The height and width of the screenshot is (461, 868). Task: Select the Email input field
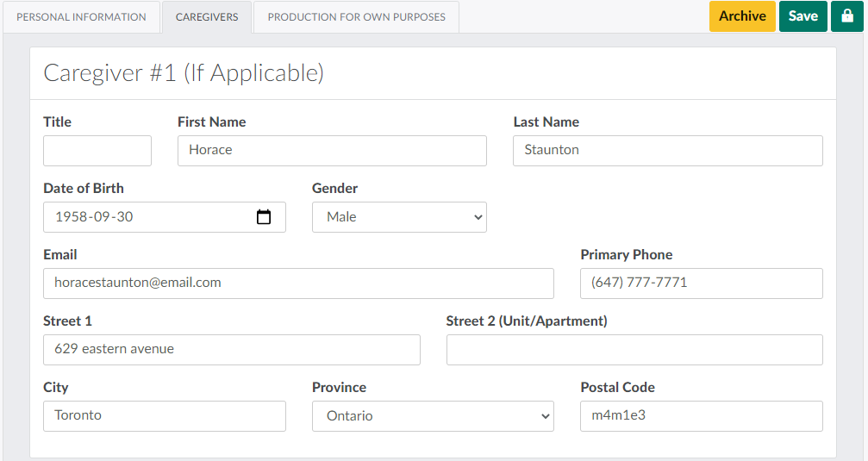(x=298, y=283)
